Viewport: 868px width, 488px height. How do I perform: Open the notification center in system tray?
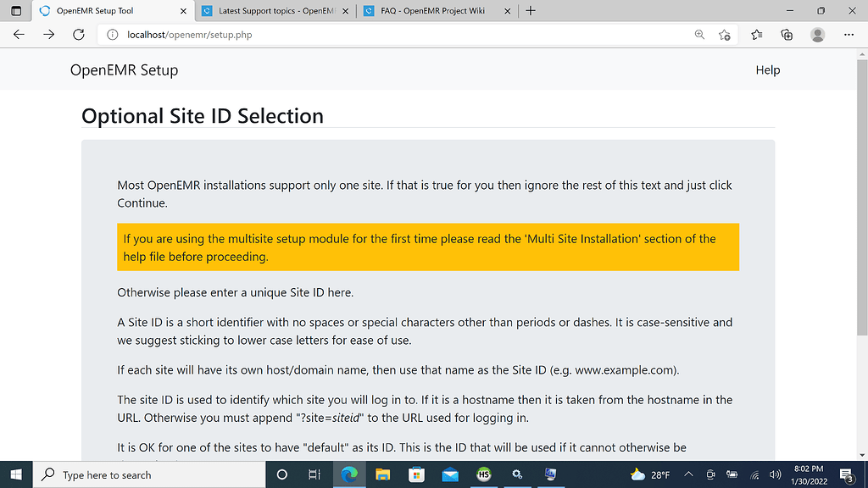click(x=846, y=474)
